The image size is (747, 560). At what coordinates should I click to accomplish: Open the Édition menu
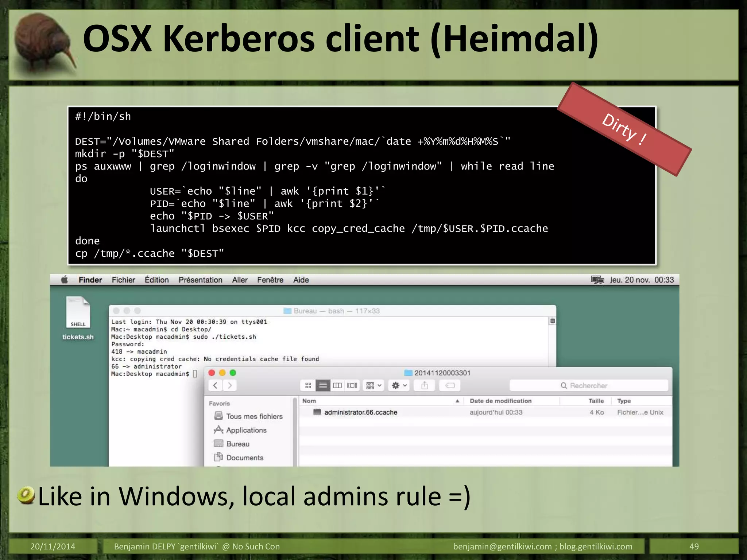point(157,280)
